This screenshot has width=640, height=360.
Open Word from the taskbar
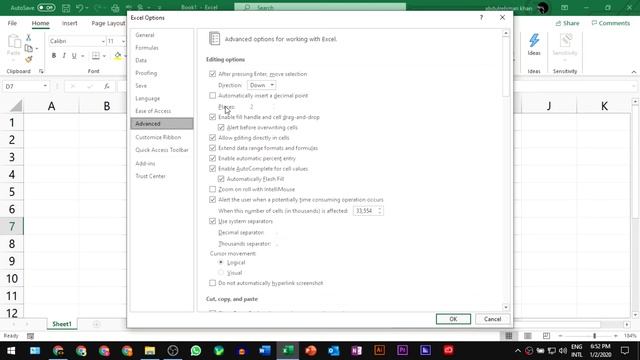(x=264, y=350)
